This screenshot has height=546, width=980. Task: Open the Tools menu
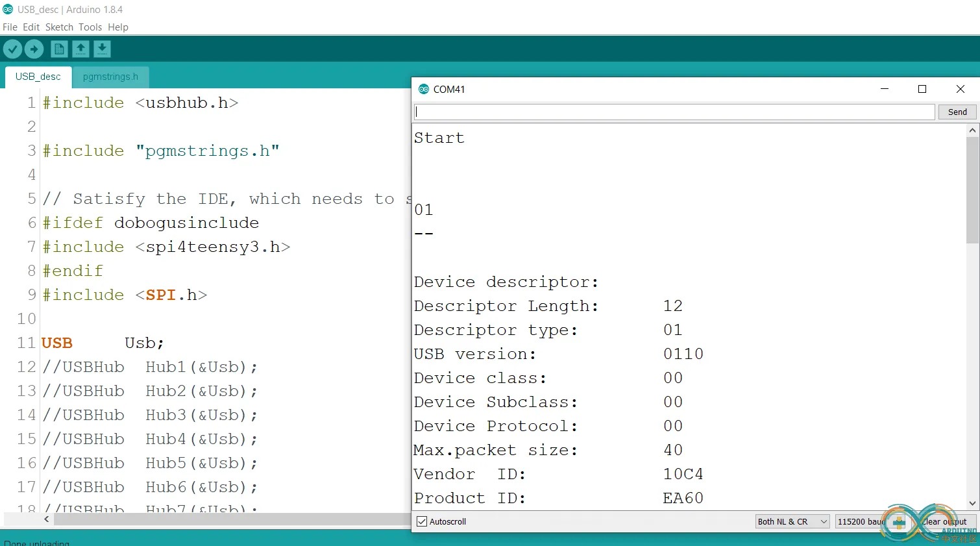pyautogui.click(x=90, y=27)
